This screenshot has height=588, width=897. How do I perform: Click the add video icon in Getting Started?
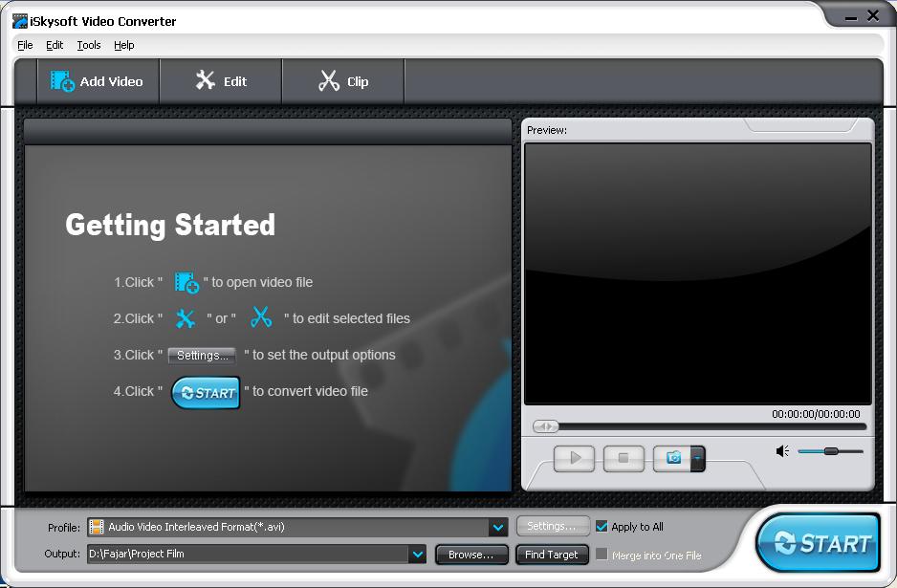tap(186, 283)
